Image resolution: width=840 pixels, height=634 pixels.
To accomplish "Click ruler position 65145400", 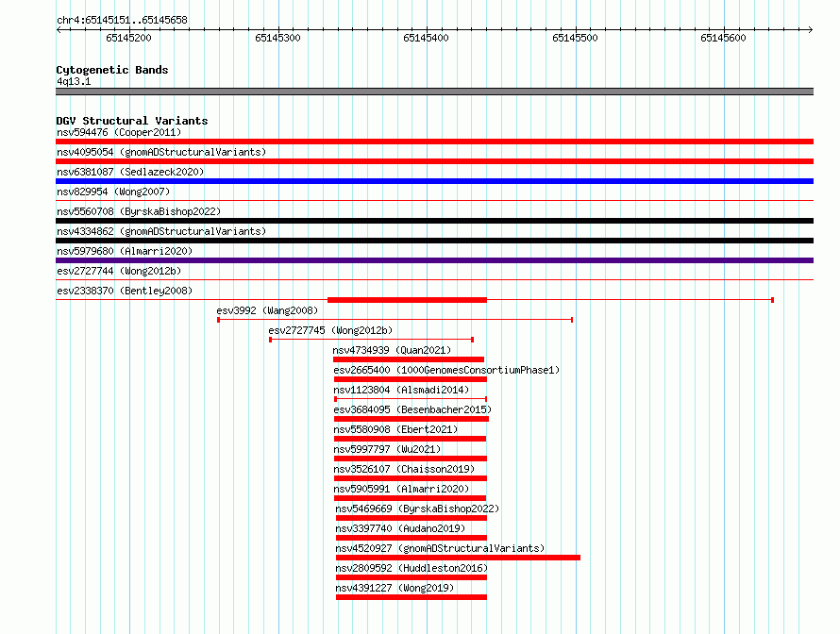I will point(426,38).
